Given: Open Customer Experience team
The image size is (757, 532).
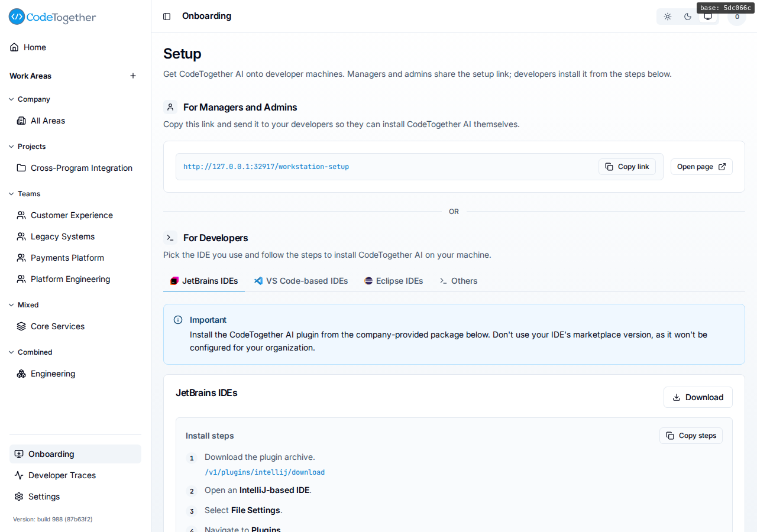Looking at the screenshot, I should 77,215.
